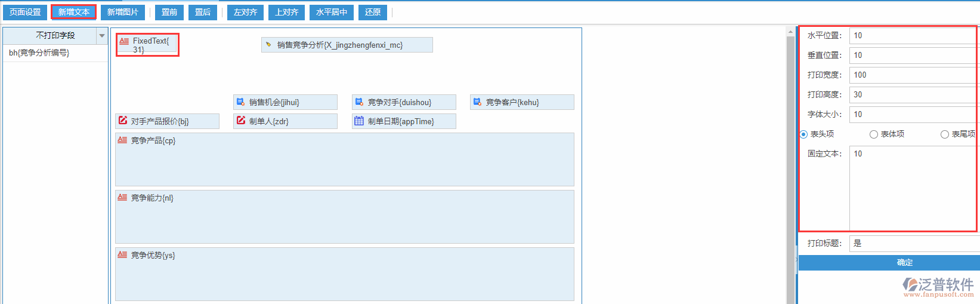
Task: Click the edit icon on 对手产品报价
Action: [x=122, y=121]
